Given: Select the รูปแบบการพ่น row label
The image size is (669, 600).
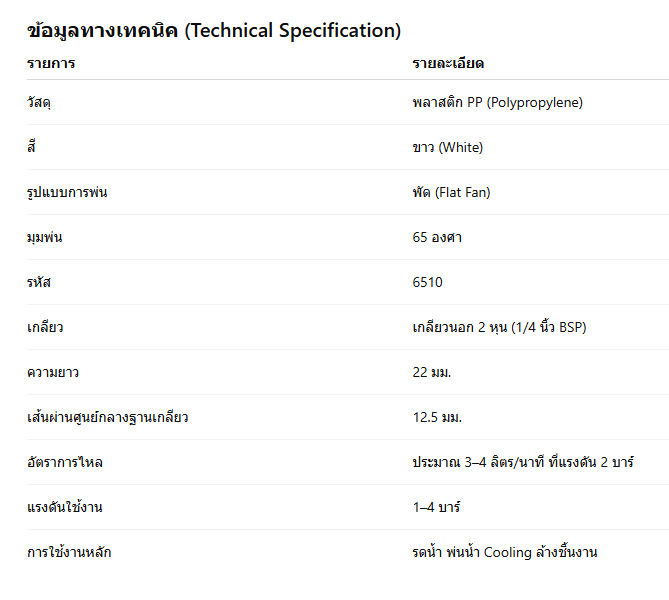Looking at the screenshot, I should (67, 192).
